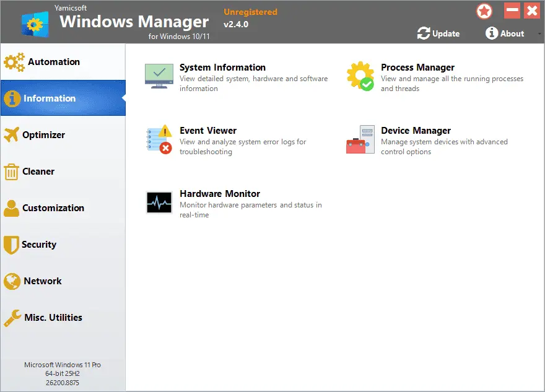Viewport: 545px width, 392px height.
Task: Click the Update button label
Action: pos(446,33)
